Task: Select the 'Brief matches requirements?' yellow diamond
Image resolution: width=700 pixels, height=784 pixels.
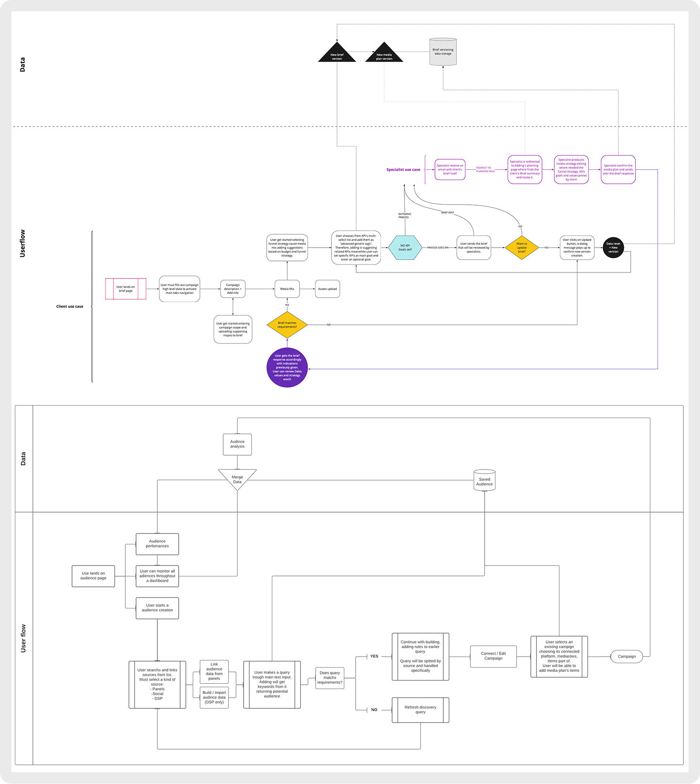Action: [287, 325]
